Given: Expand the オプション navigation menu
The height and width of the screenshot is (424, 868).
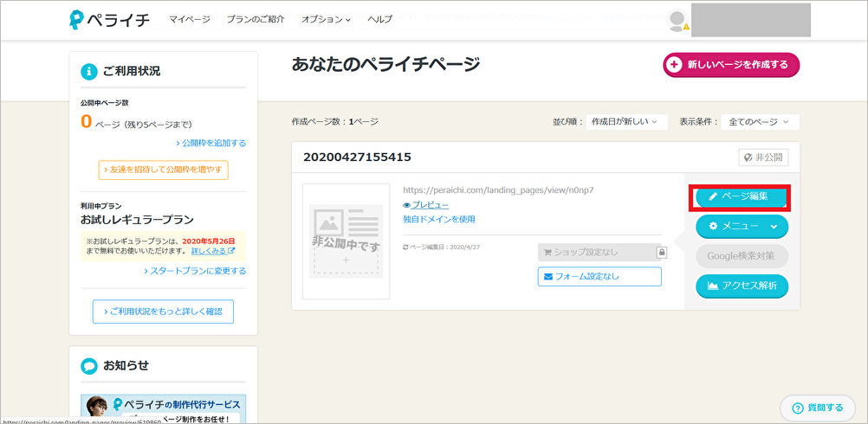Looking at the screenshot, I should click(x=326, y=19).
